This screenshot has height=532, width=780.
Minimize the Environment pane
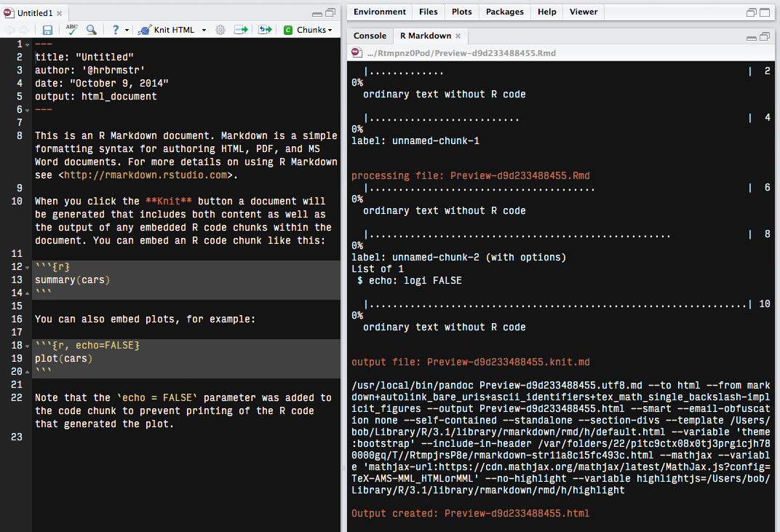[752, 13]
